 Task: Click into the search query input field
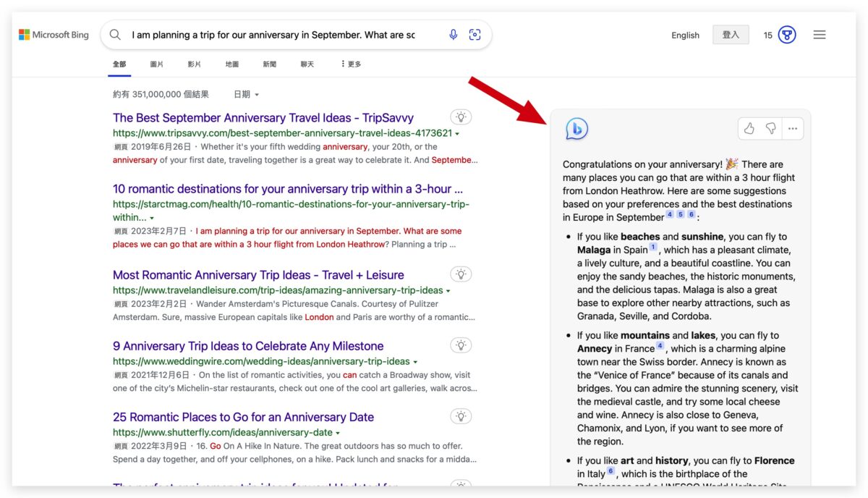point(273,35)
